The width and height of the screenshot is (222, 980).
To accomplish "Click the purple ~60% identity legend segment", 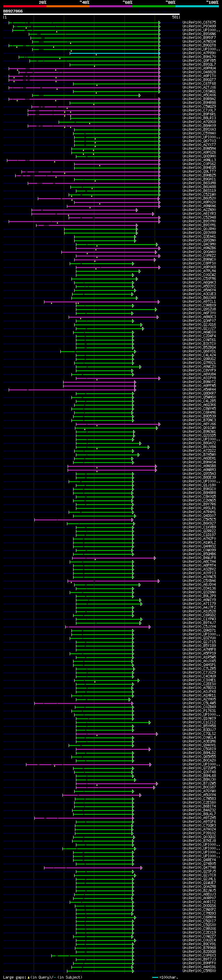I will coord(111,6).
